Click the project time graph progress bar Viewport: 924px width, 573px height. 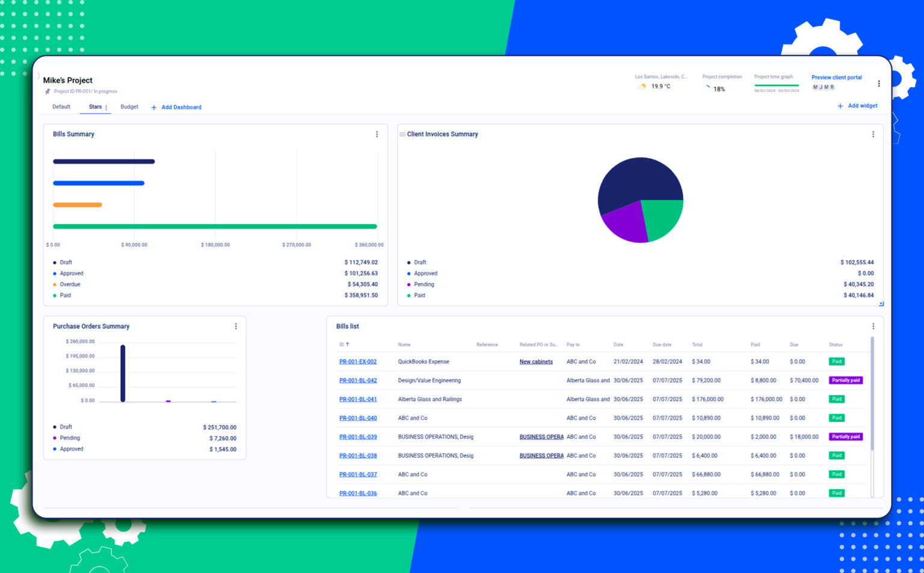tap(777, 85)
